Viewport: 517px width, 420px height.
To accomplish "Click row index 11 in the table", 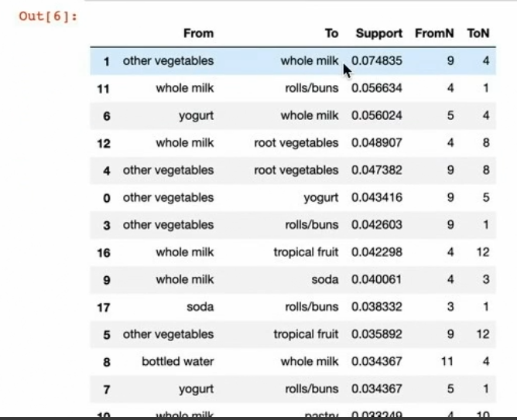I will click(104, 88).
